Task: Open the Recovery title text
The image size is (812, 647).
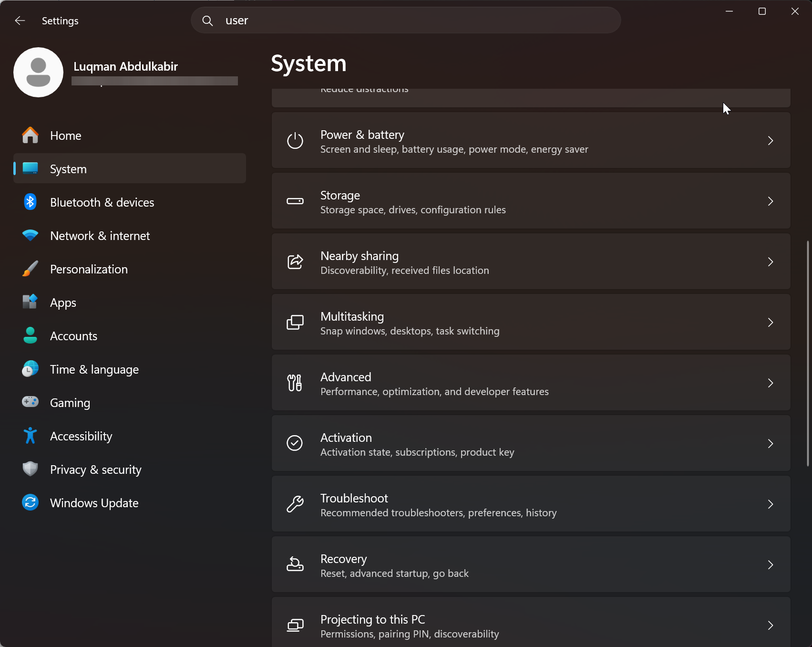Action: click(344, 559)
